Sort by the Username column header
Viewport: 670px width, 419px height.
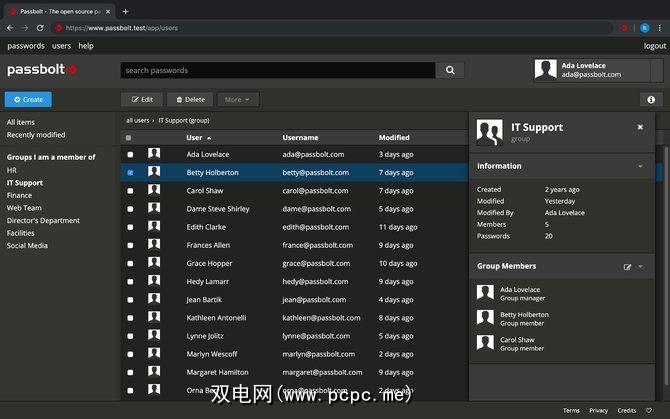[300, 138]
